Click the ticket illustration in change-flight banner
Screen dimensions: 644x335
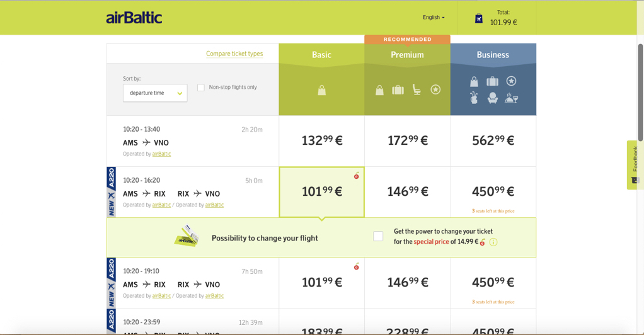point(187,236)
